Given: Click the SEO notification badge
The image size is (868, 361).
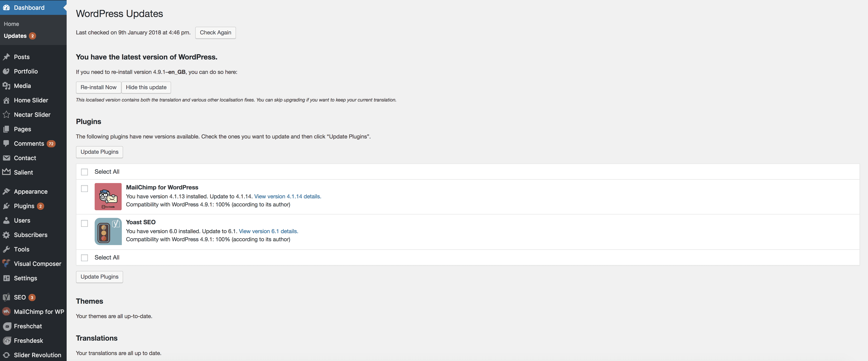Looking at the screenshot, I should 32,297.
